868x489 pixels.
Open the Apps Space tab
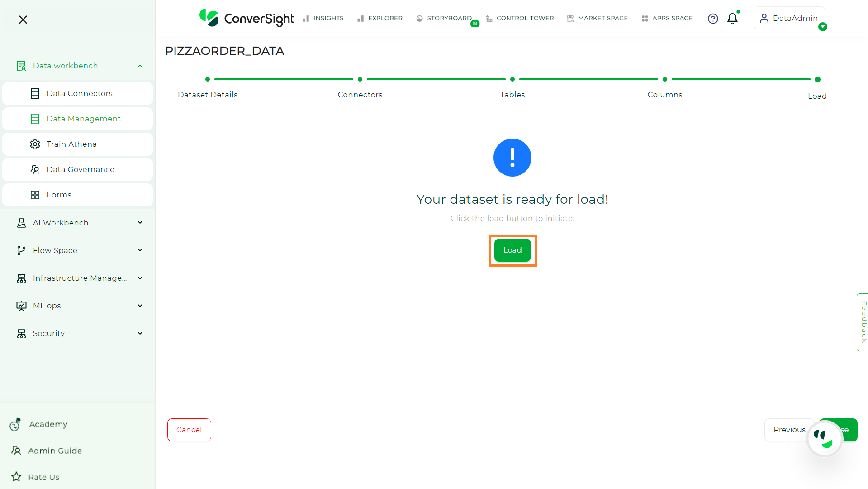pos(667,18)
